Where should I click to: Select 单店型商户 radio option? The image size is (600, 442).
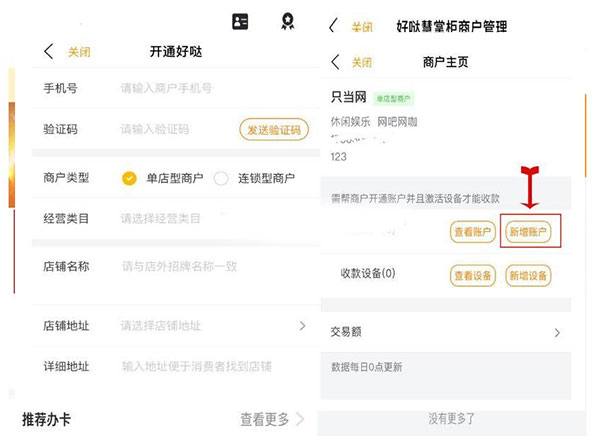(x=129, y=178)
